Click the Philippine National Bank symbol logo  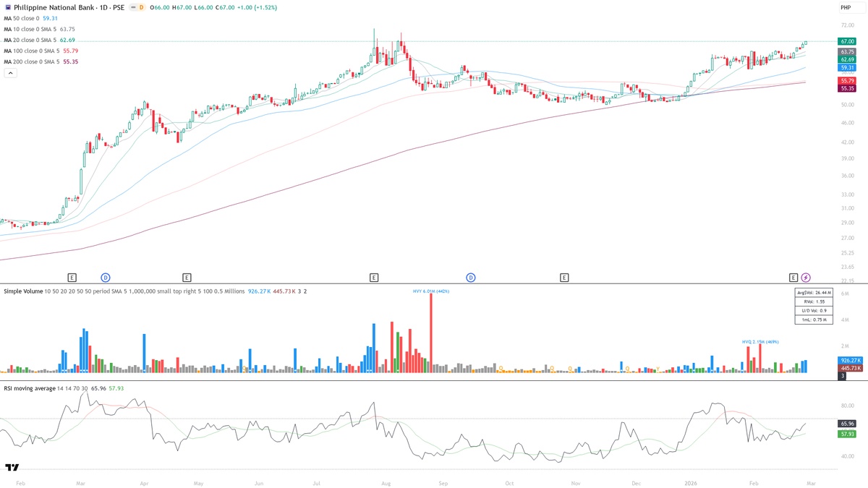(7, 7)
